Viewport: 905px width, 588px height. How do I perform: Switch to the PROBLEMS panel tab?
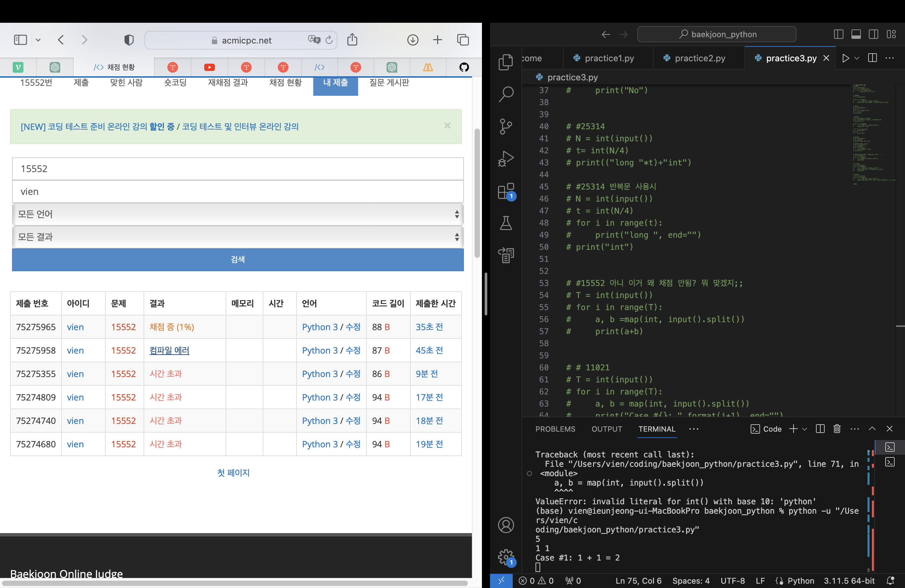click(555, 429)
